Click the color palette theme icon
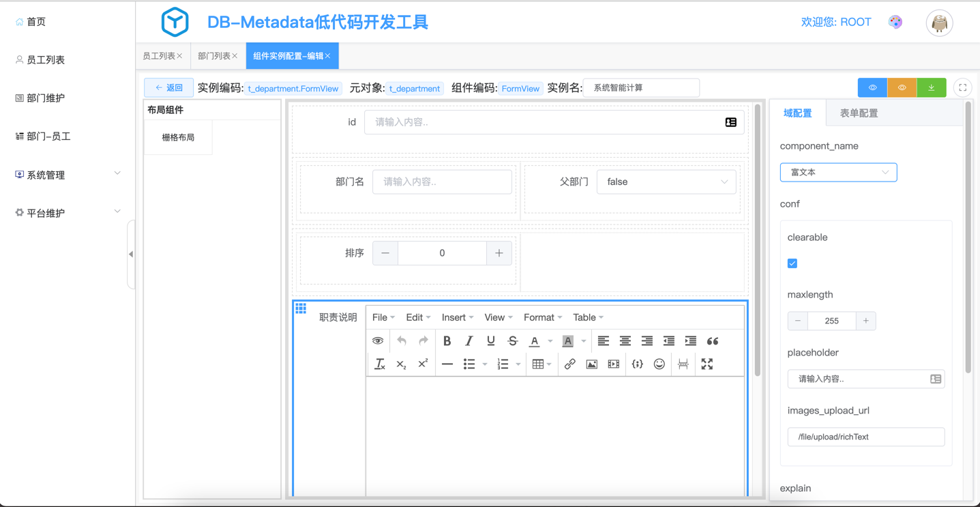The width and height of the screenshot is (980, 507). (895, 23)
